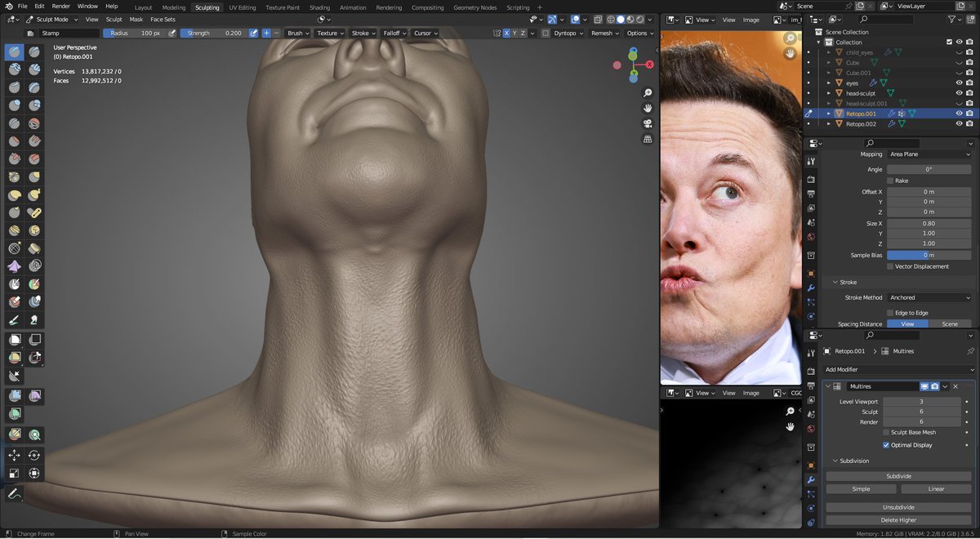Click the Annotate tool in the left toolbar
Viewport: 980px width, 539px height.
[x=15, y=494]
